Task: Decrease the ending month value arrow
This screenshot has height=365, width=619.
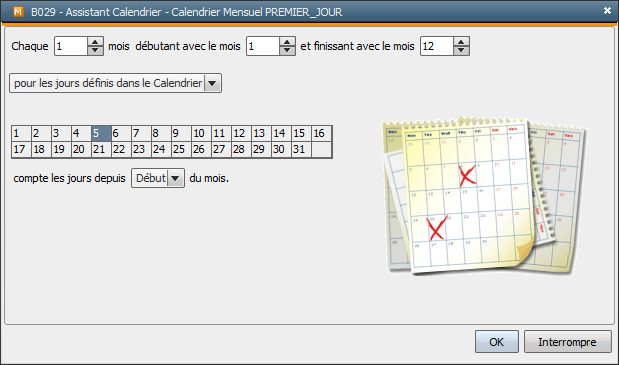Action: tap(461, 51)
